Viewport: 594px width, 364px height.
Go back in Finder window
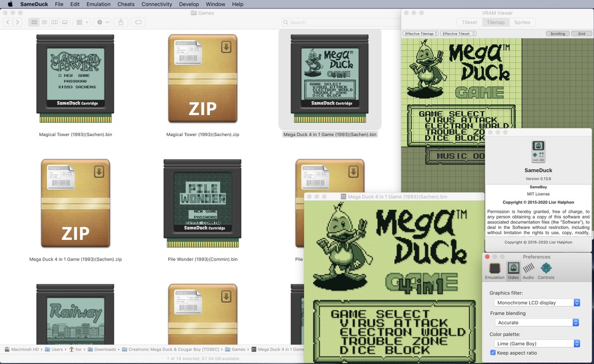click(x=8, y=22)
